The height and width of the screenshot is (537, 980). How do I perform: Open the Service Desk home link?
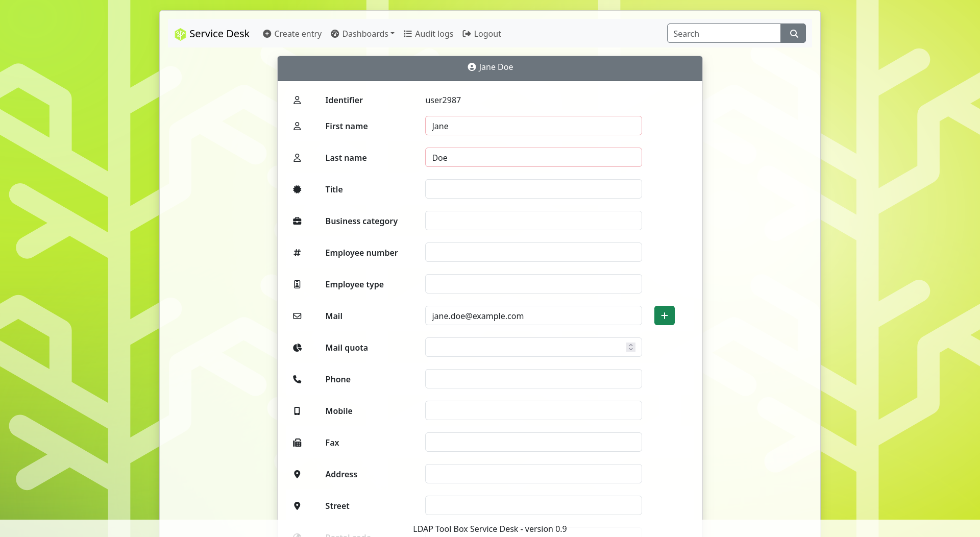[212, 34]
